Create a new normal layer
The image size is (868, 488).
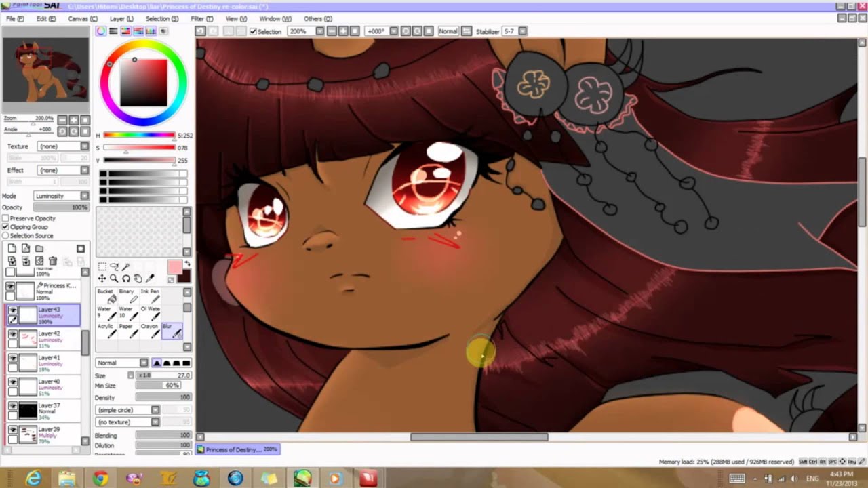click(x=12, y=249)
